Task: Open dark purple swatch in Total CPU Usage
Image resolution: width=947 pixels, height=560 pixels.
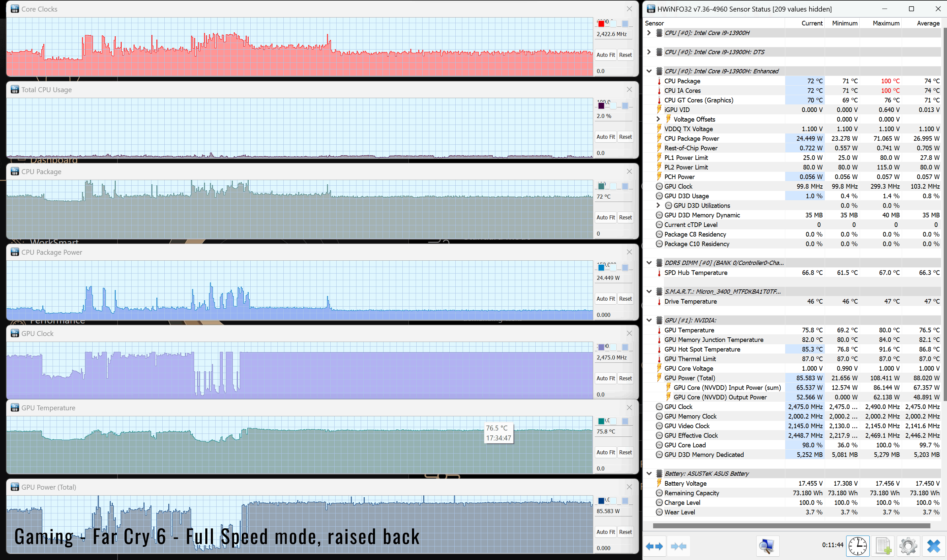Action: coord(601,106)
